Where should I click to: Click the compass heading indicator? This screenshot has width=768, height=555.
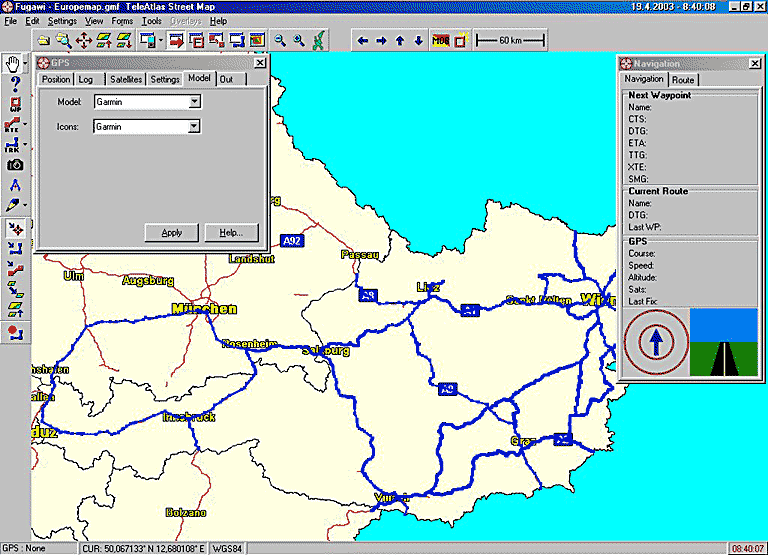[655, 342]
